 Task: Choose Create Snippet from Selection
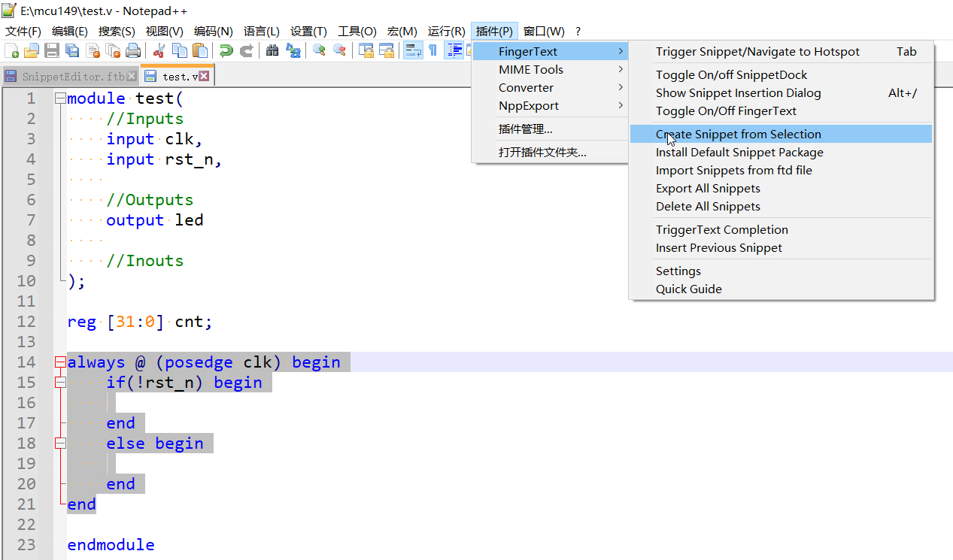pyautogui.click(x=737, y=134)
